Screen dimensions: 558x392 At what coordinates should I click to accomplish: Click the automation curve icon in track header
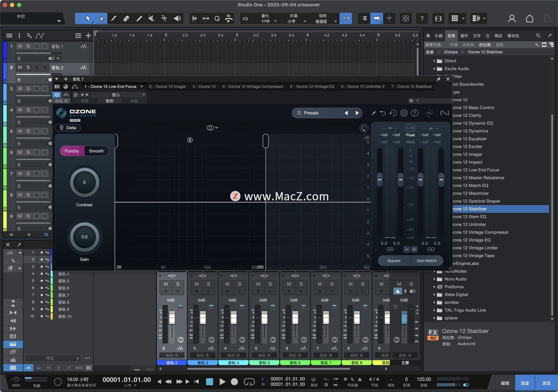[x=40, y=35]
